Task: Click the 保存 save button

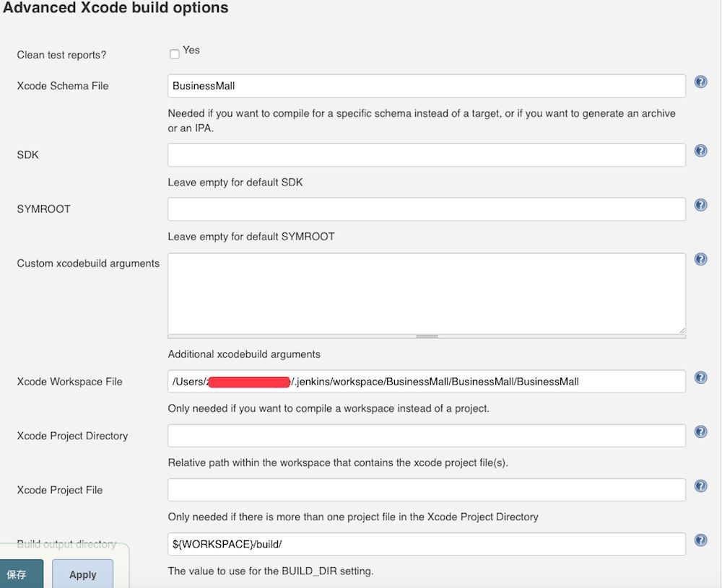Action: pos(17,574)
